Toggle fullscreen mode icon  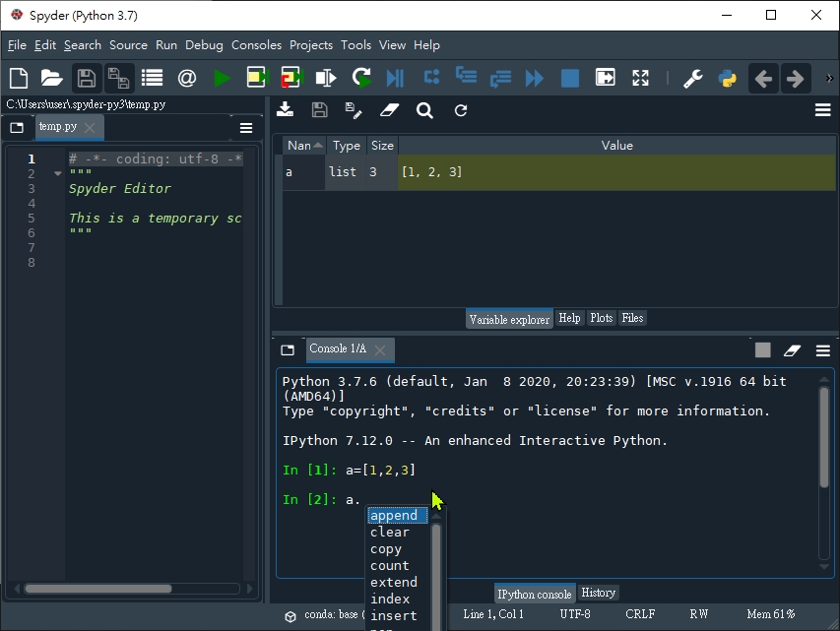[640, 78]
